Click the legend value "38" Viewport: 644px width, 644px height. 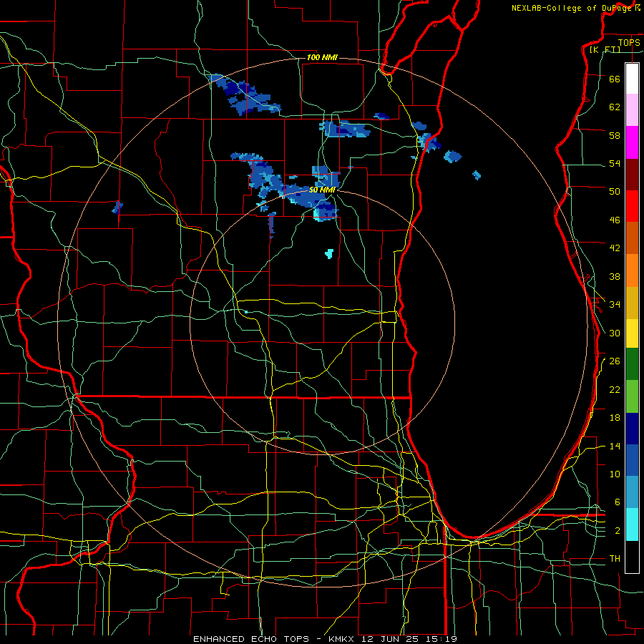click(615, 276)
